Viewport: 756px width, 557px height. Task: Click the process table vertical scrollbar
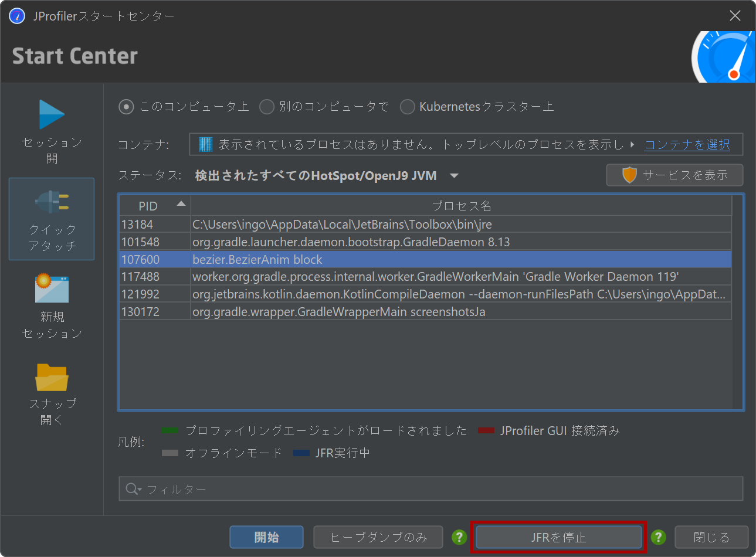737,302
